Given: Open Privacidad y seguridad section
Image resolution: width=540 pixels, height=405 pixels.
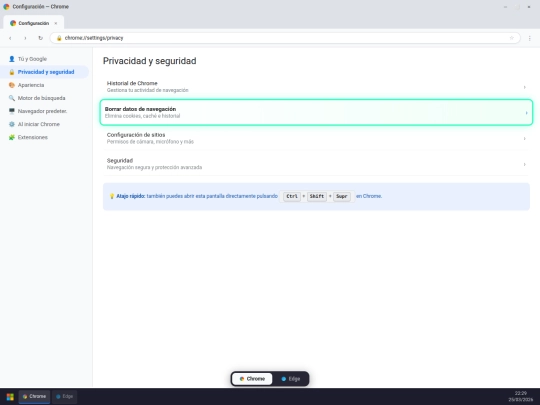Looking at the screenshot, I should pos(45,72).
